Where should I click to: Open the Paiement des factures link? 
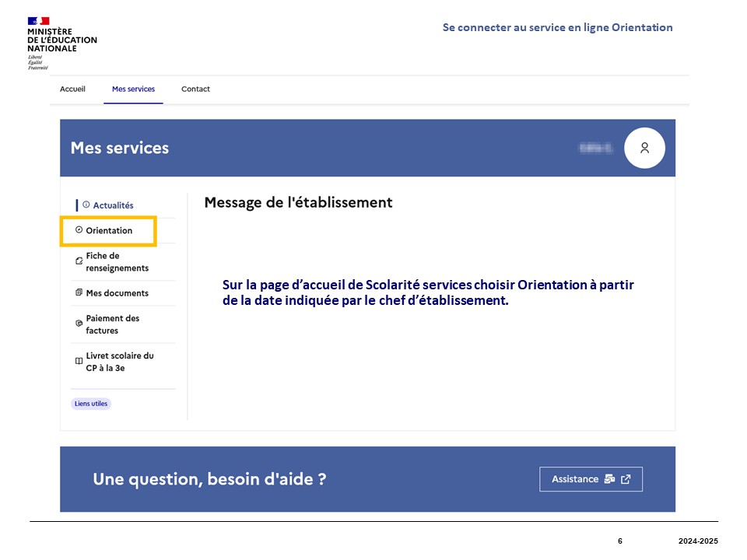(x=112, y=324)
